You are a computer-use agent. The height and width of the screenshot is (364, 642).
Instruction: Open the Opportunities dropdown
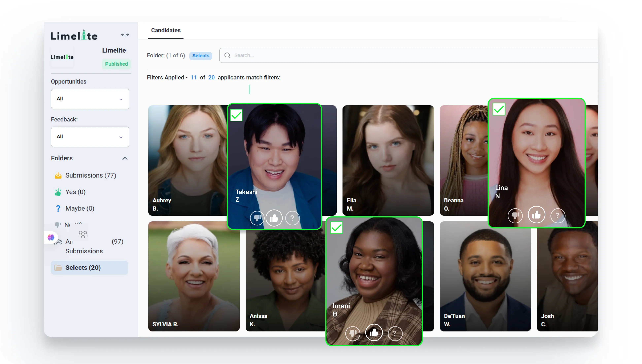point(90,99)
